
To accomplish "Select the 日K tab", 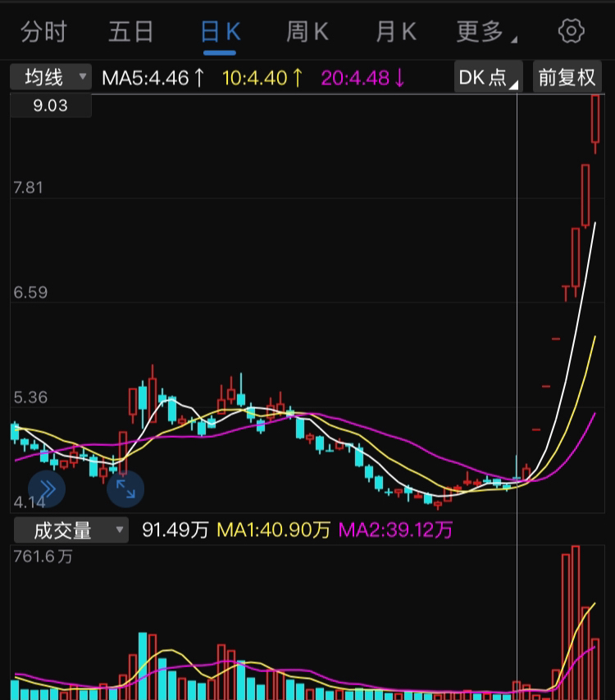I will coord(221,32).
